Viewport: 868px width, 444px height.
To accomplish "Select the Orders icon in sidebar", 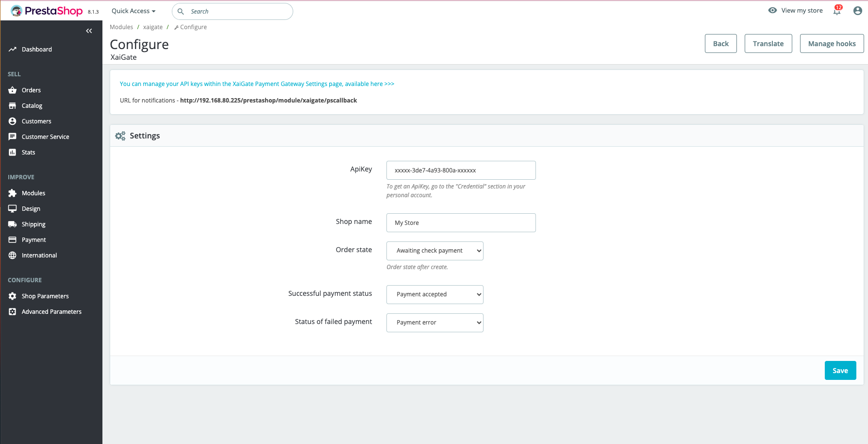I will pos(13,90).
